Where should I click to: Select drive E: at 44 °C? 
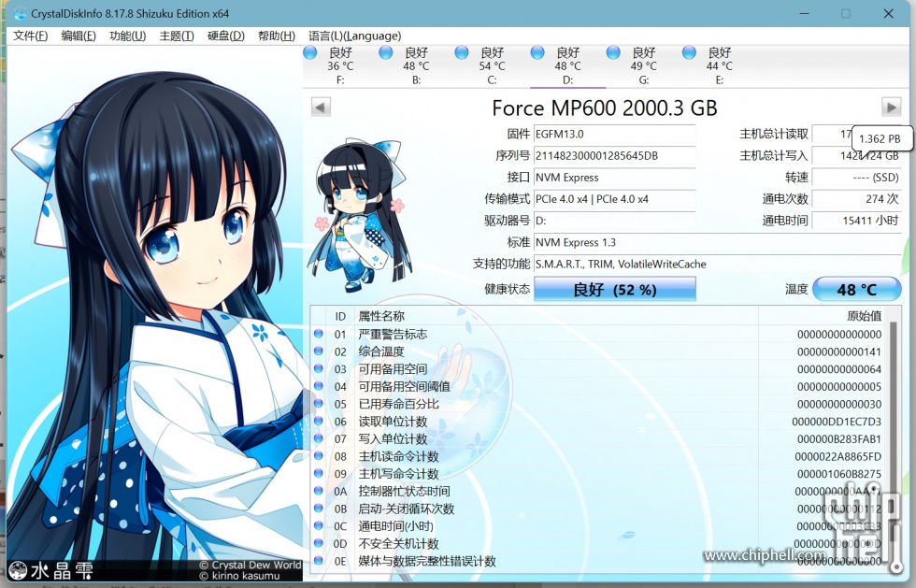coord(719,66)
